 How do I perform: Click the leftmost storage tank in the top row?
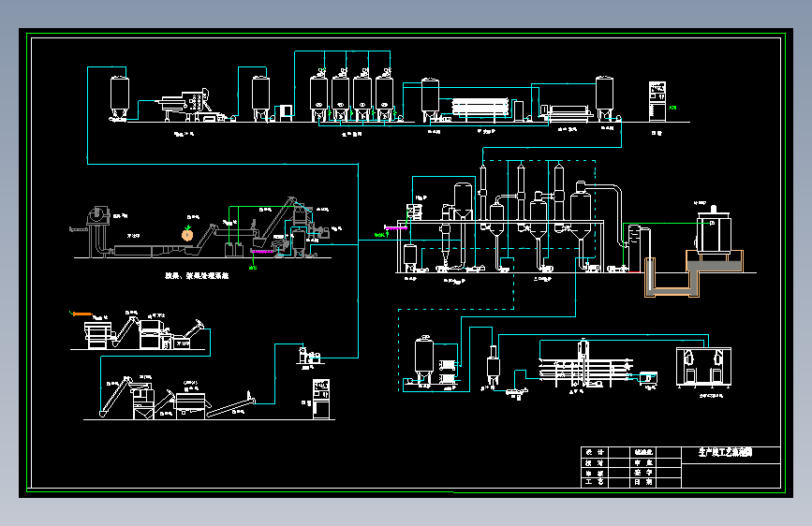pos(120,98)
